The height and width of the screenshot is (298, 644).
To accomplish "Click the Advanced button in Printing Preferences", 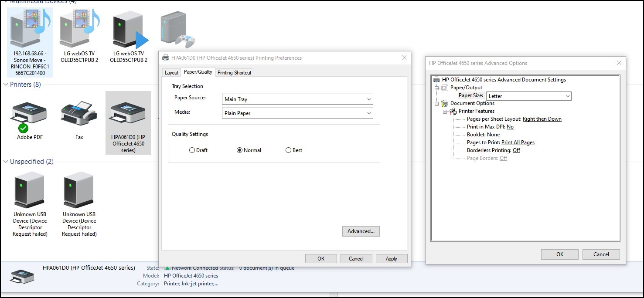I will (361, 231).
